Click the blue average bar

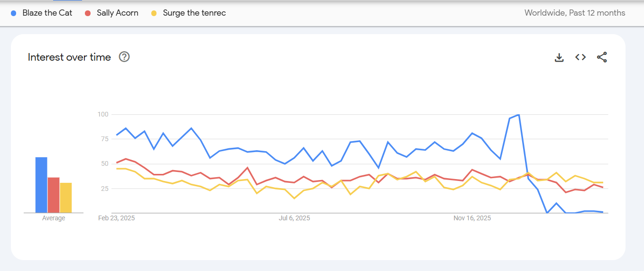[41, 185]
